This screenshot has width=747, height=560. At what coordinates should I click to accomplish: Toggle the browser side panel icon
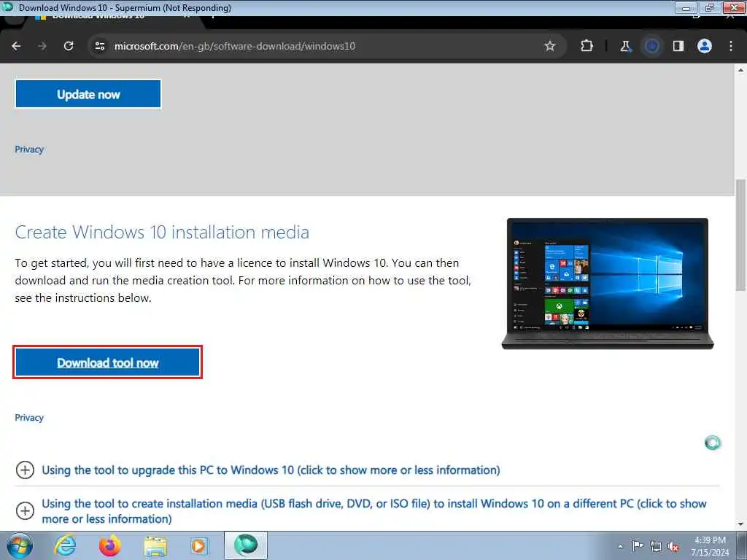678,46
